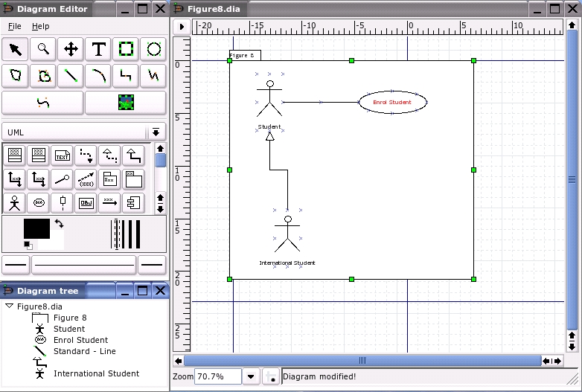The height and width of the screenshot is (392, 582).
Task: Open the UML sheet selector dropdown
Action: tap(156, 132)
